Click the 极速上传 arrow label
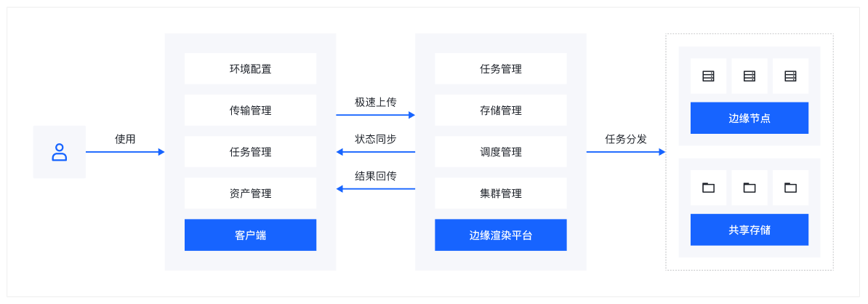 pos(375,103)
